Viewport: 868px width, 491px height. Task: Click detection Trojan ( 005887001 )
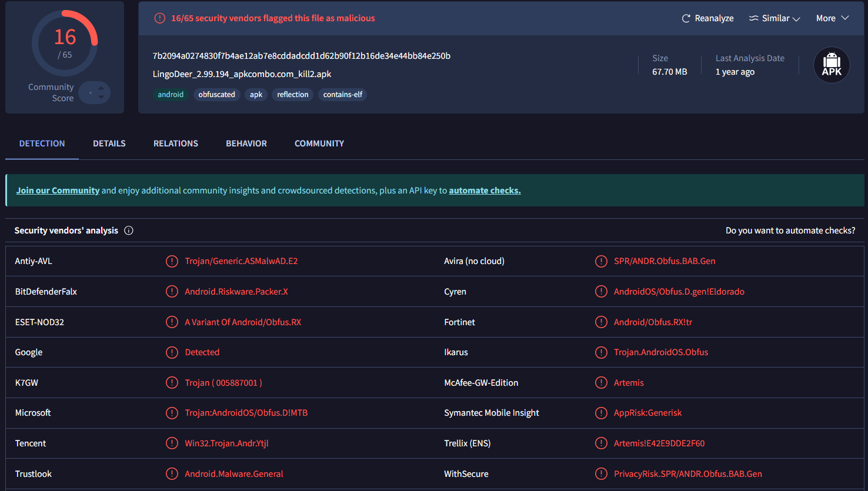pos(223,383)
